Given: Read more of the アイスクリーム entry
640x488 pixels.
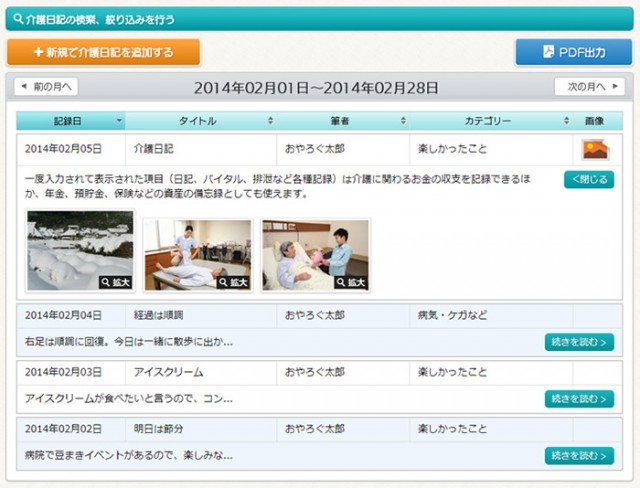Looking at the screenshot, I should coord(579,399).
